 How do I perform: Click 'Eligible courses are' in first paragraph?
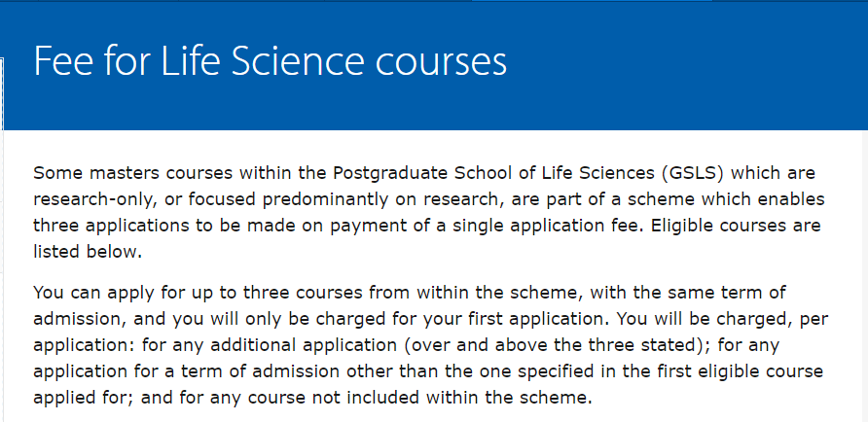pos(736,226)
